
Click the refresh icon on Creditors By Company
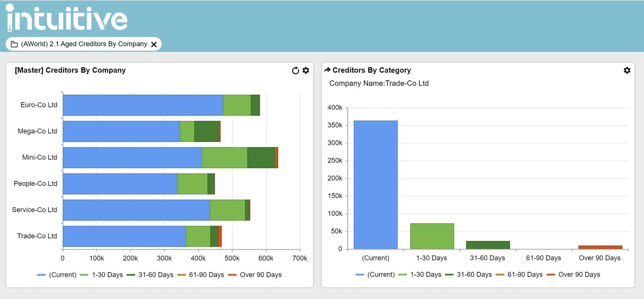pos(295,71)
